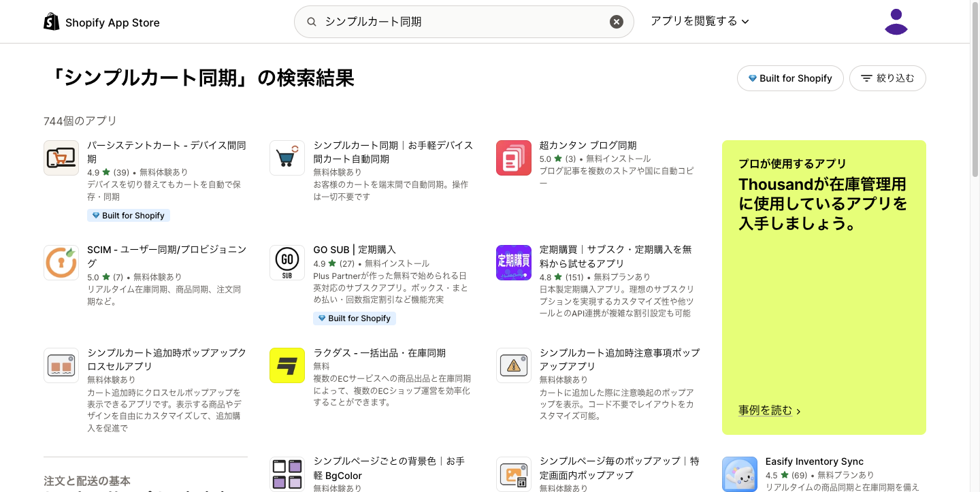Open シンプルカート同期 app cart icon
This screenshot has height=492, width=980.
[287, 158]
